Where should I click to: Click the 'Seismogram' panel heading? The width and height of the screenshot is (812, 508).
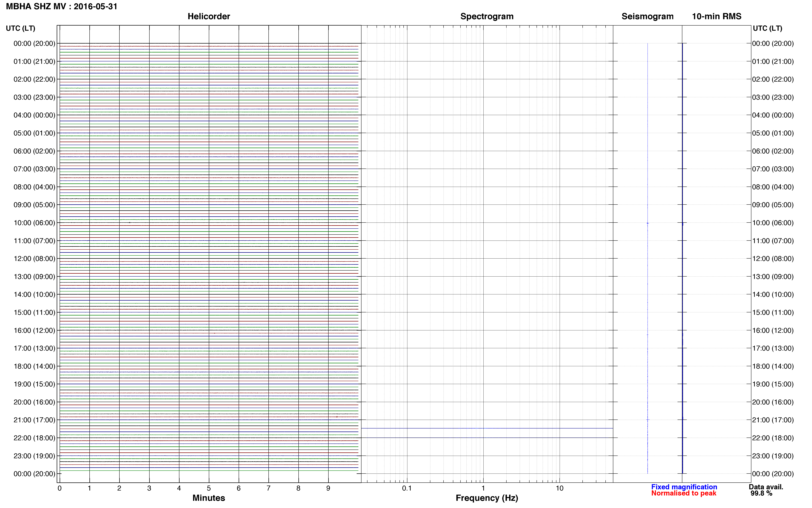coord(648,16)
